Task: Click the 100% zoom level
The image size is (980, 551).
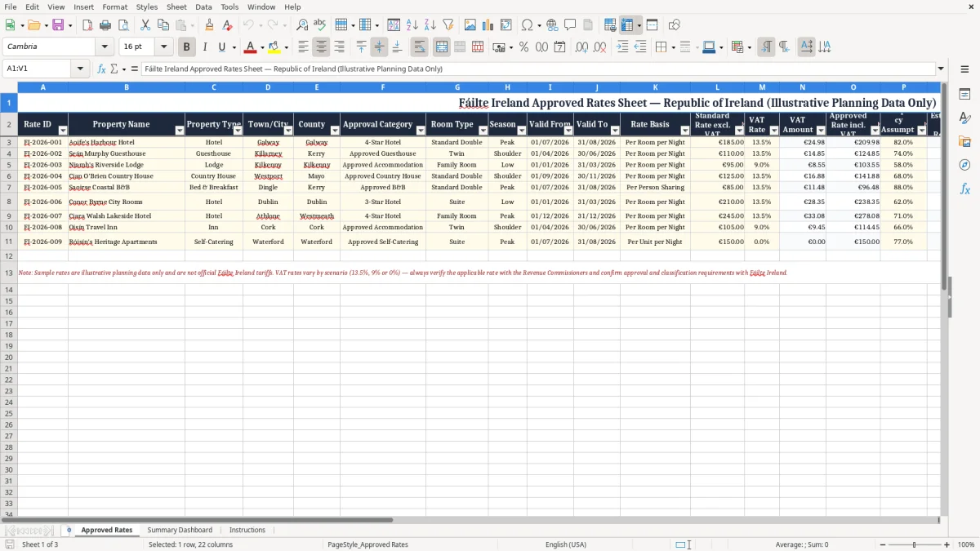Action: point(965,544)
